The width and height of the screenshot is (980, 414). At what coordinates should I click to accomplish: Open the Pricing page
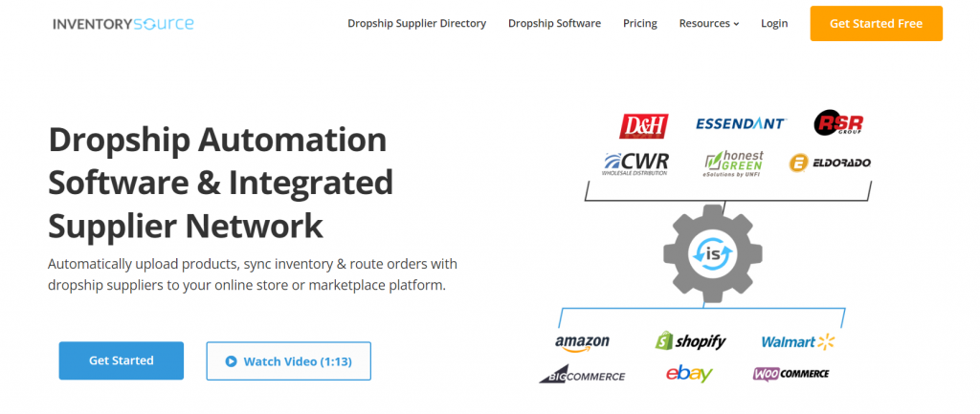click(640, 24)
